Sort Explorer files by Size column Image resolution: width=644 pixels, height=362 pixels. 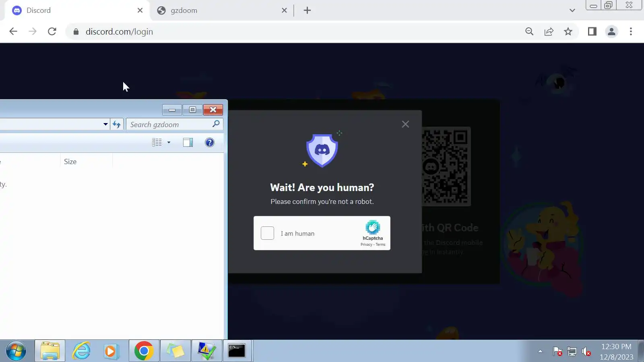(x=86, y=162)
